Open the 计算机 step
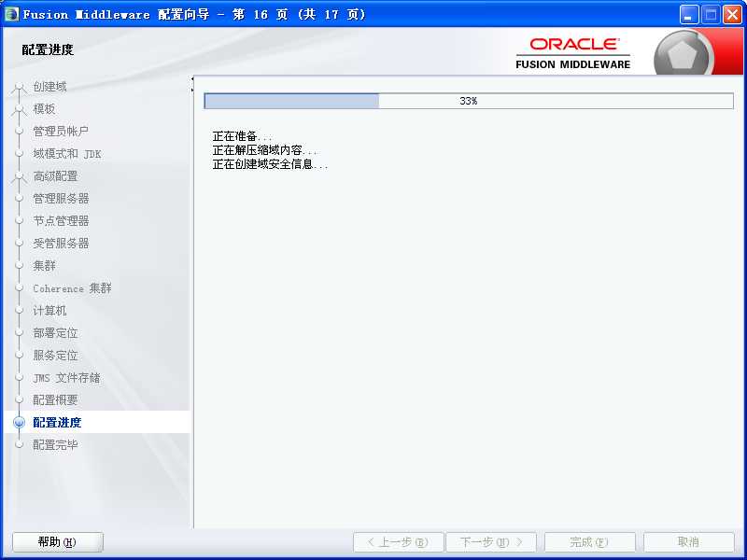 pyautogui.click(x=49, y=311)
